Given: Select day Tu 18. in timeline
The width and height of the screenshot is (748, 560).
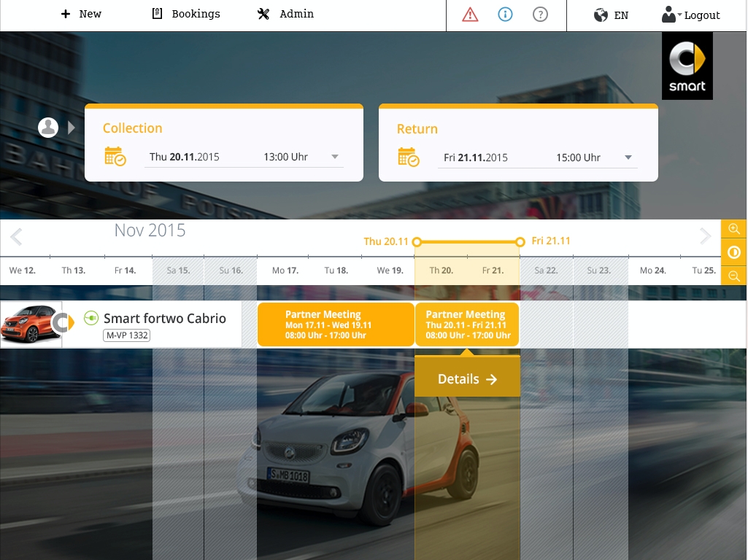Looking at the screenshot, I should pyautogui.click(x=336, y=271).
